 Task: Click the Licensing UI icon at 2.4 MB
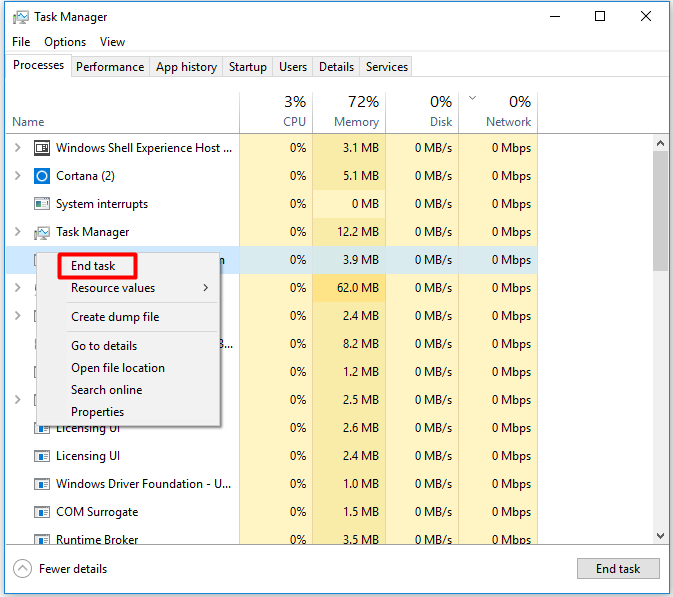click(42, 456)
